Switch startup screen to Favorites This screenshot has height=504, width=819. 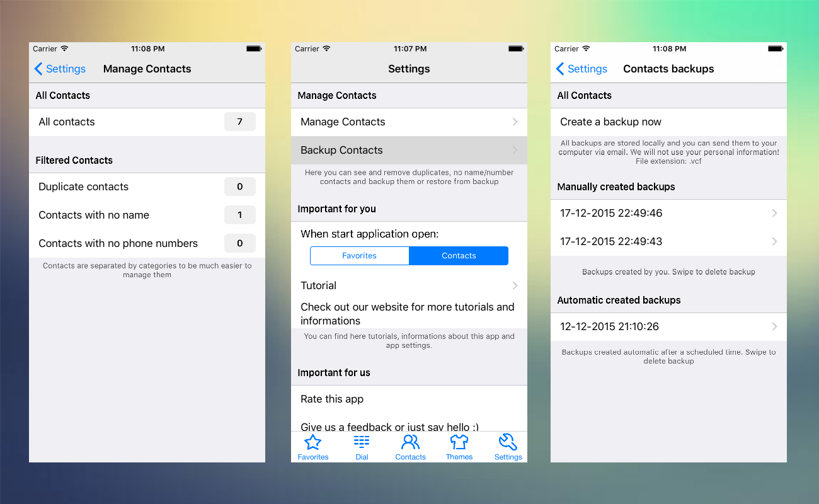pos(359,256)
